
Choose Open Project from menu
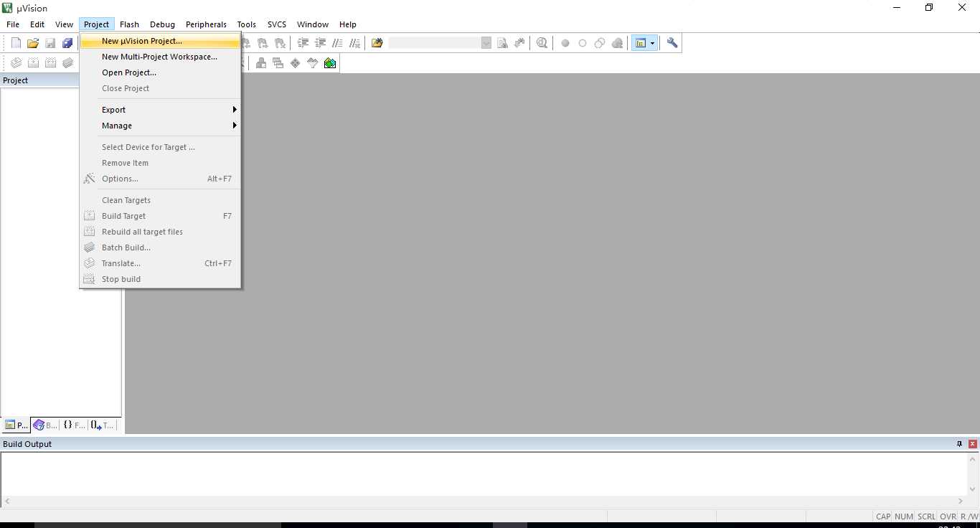pos(161,72)
